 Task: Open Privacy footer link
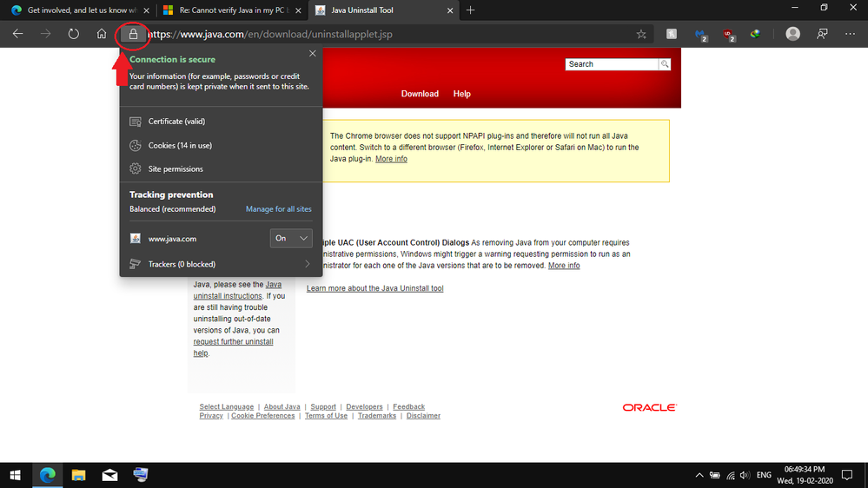pyautogui.click(x=211, y=416)
